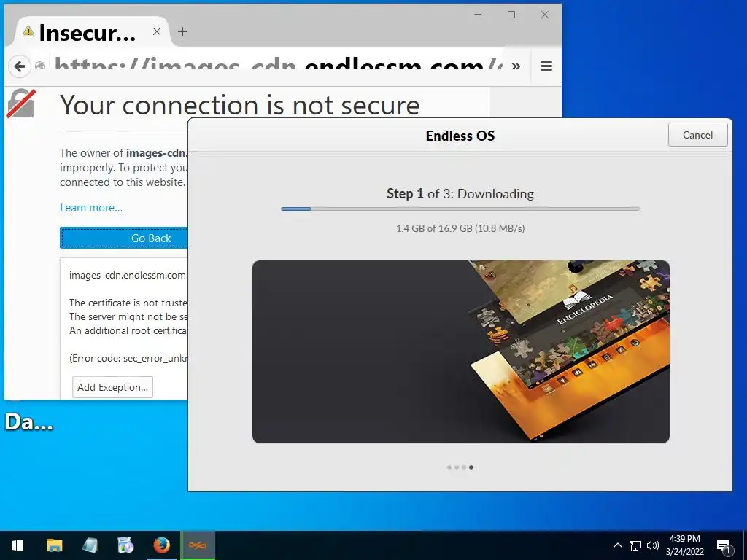Open the notebook app icon in the taskbar
This screenshot has width=747, height=560.
coord(90,545)
